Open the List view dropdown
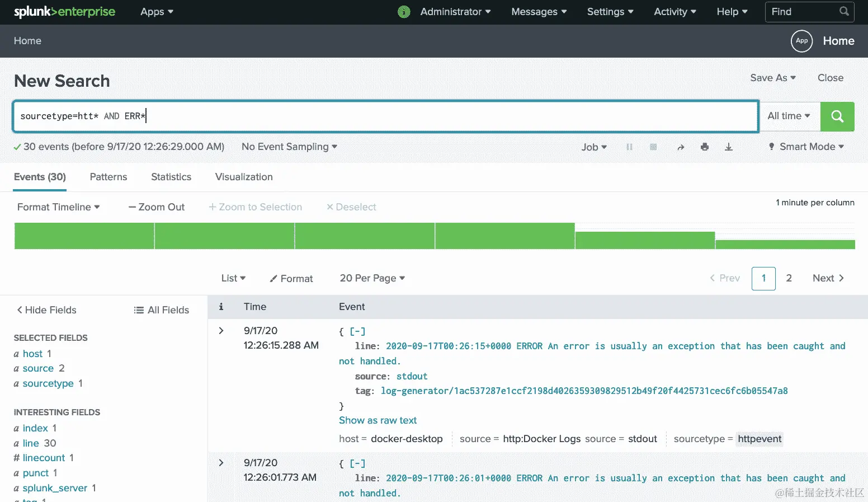This screenshot has width=868, height=502. [x=233, y=278]
